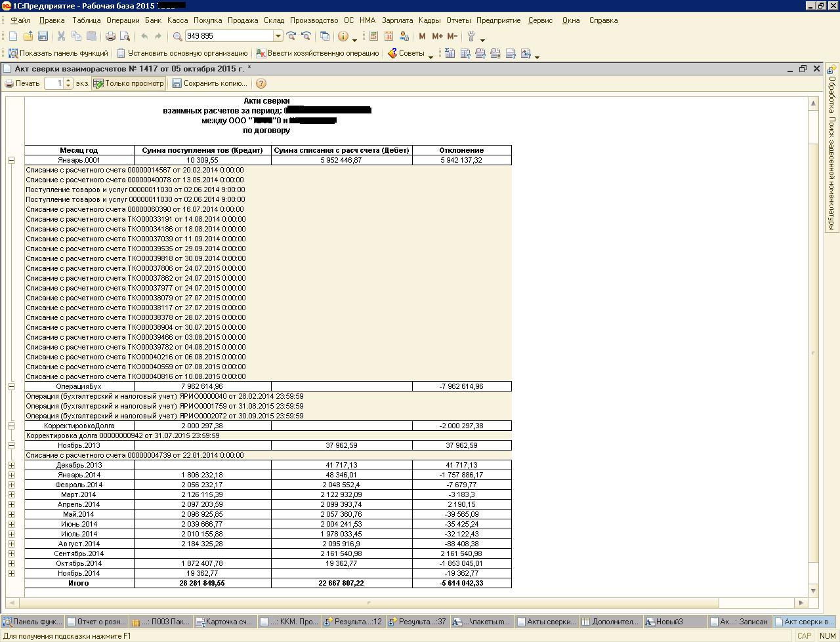Viewport: 840px width, 642px height.
Task: Click Установить основную организацию button
Action: (x=182, y=53)
